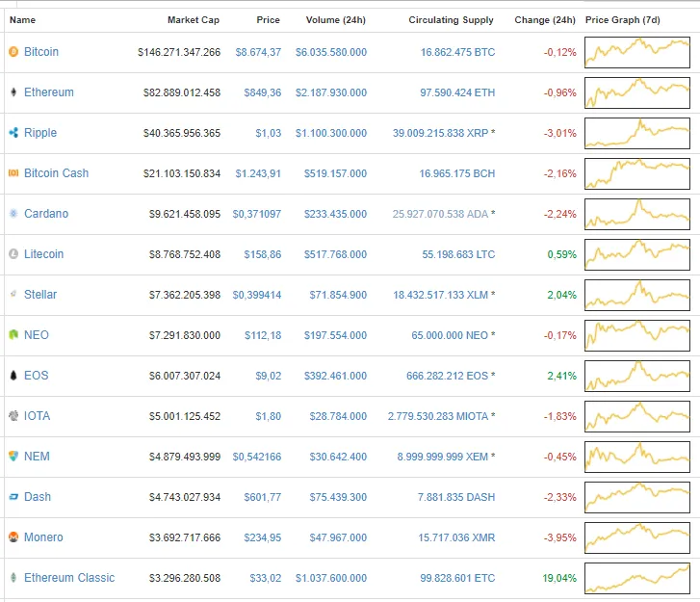Click market cap $82.889.012.458
Image resolution: width=700 pixels, height=602 pixels.
pos(182,92)
